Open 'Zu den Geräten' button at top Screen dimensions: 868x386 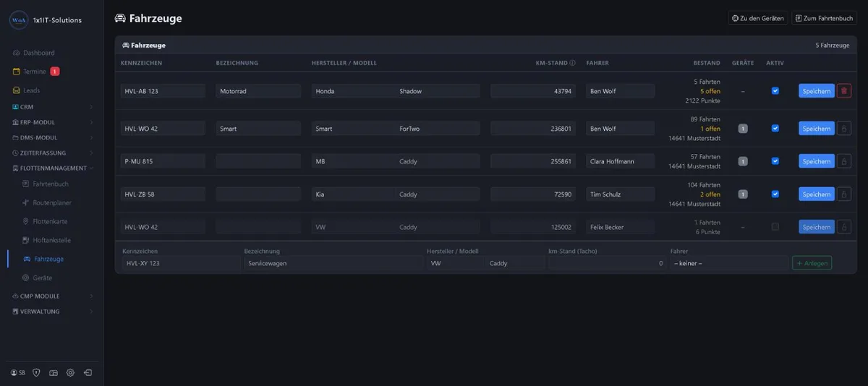point(758,18)
